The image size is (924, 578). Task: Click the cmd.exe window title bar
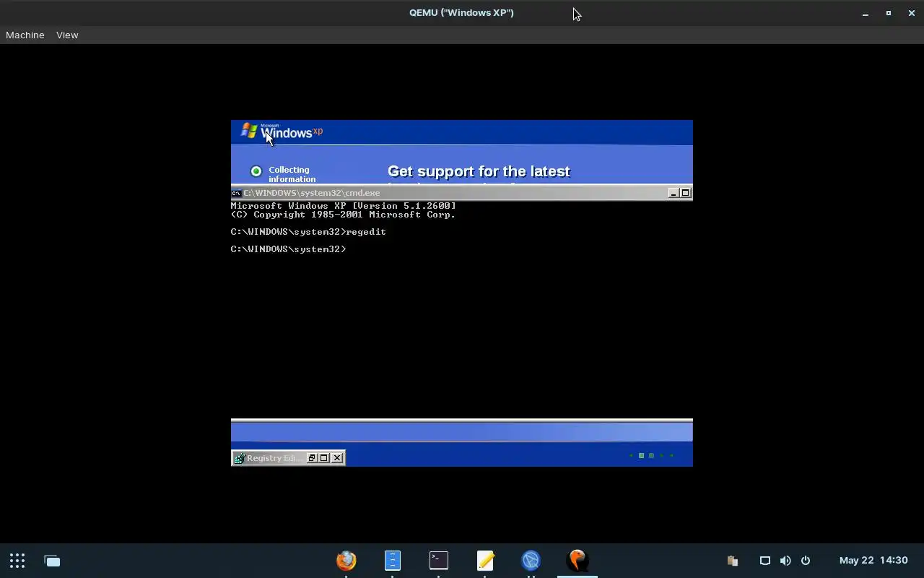[x=462, y=193]
